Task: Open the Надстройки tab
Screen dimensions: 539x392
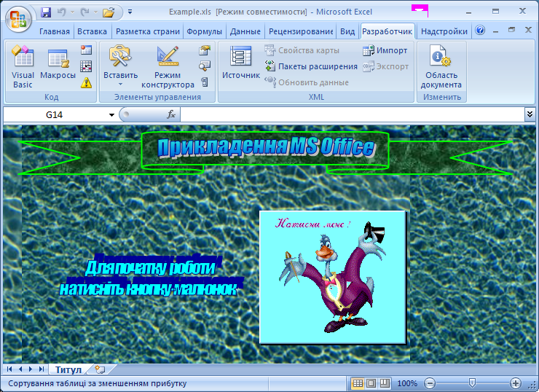Action: [x=444, y=31]
